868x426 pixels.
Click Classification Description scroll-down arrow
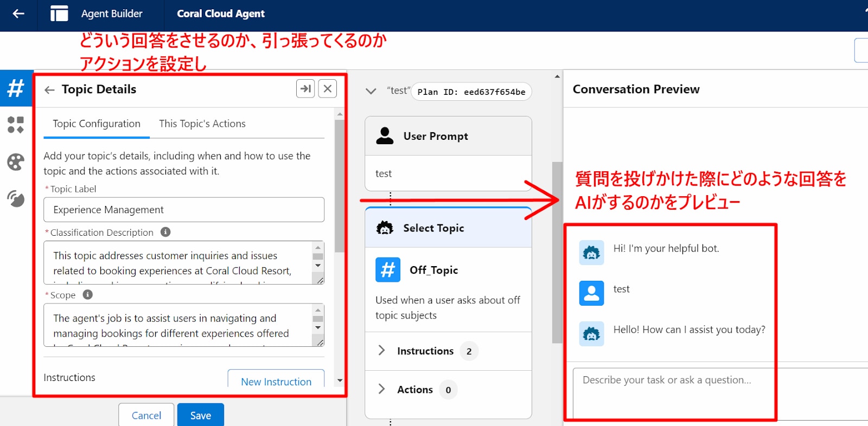(318, 266)
